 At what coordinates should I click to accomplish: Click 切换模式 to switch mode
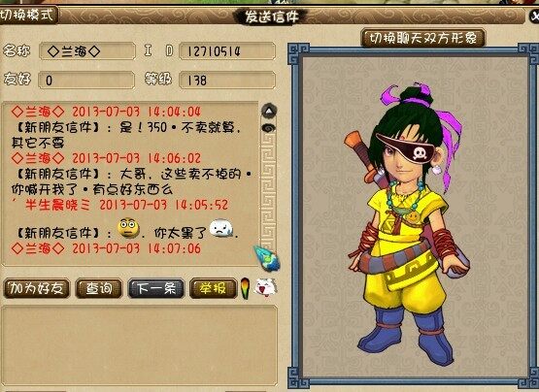pyautogui.click(x=28, y=15)
